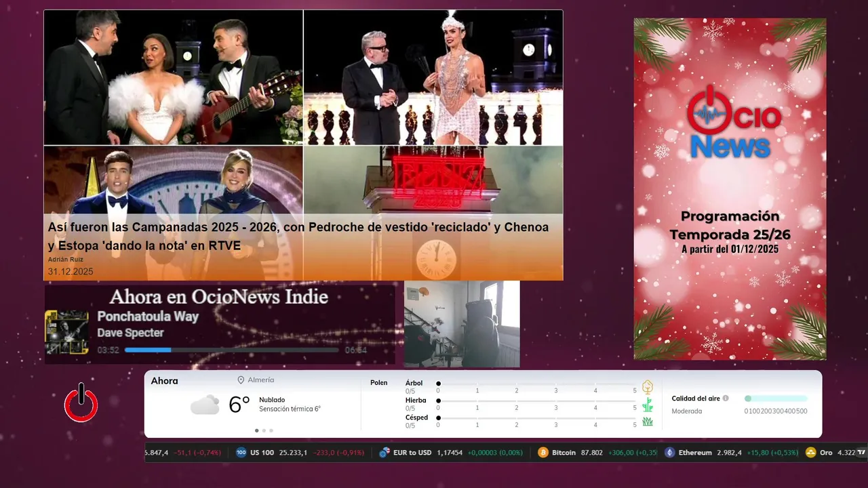The image size is (868, 488).
Task: Open the Campanadas 2025 - 2026 headline
Action: (x=298, y=237)
